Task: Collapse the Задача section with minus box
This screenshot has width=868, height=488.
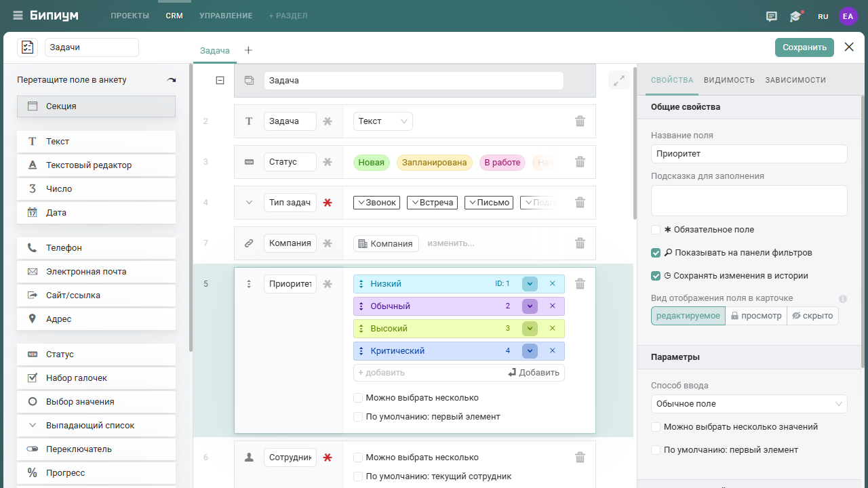Action: (220, 81)
